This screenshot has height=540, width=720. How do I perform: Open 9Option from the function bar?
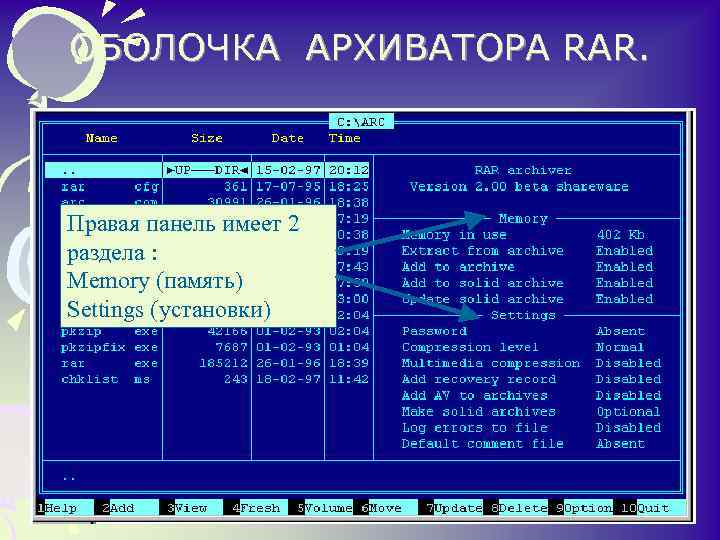click(x=583, y=508)
